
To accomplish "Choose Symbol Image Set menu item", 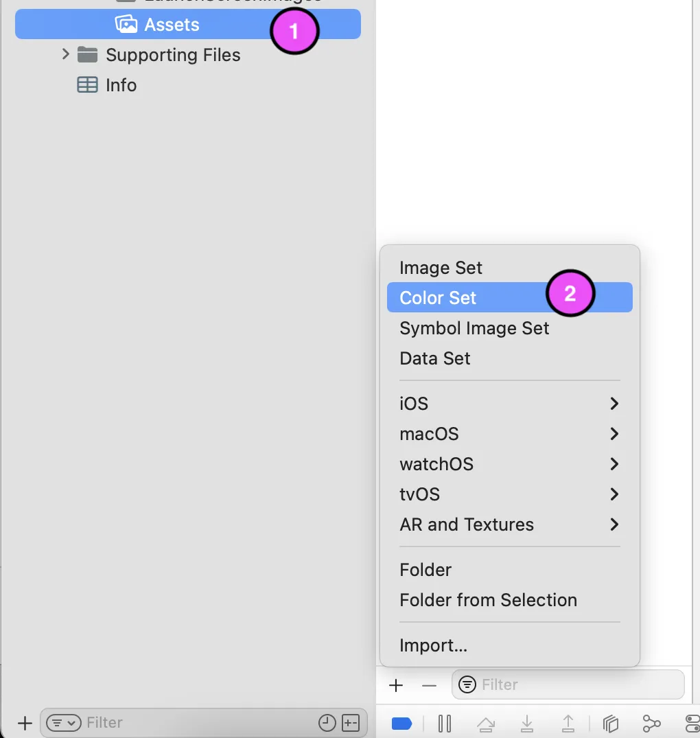I will [x=474, y=328].
